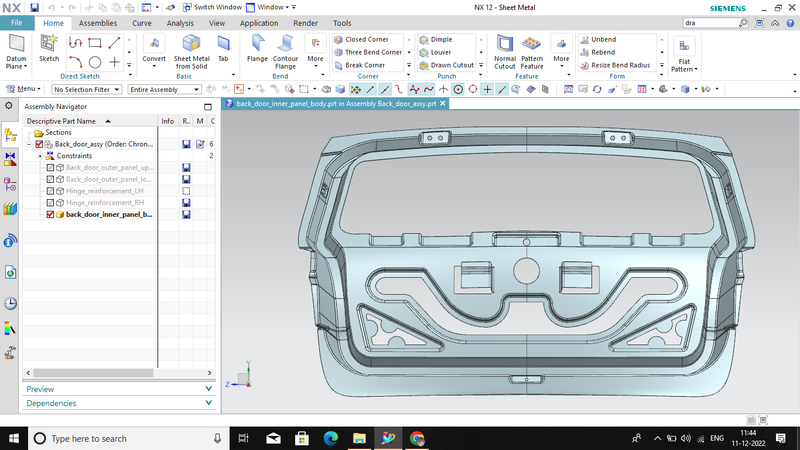Click the Dimple punch tool
The height and width of the screenshot is (450, 800).
[x=436, y=39]
